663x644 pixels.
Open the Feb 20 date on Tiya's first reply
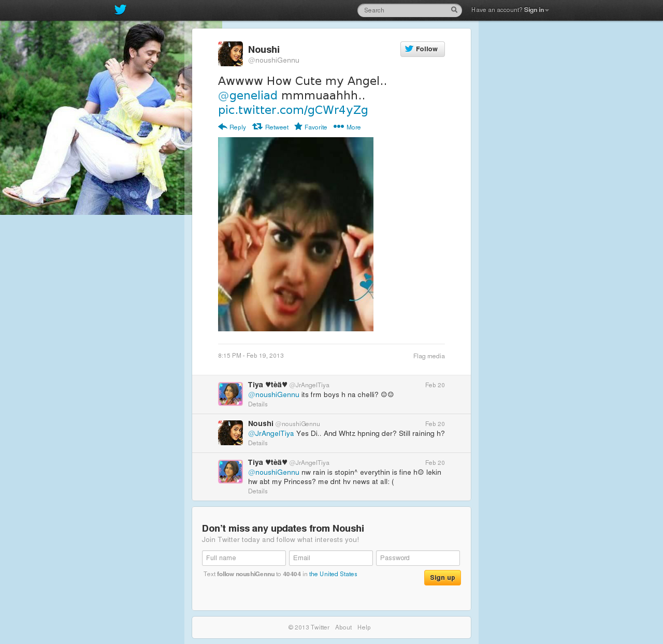435,385
